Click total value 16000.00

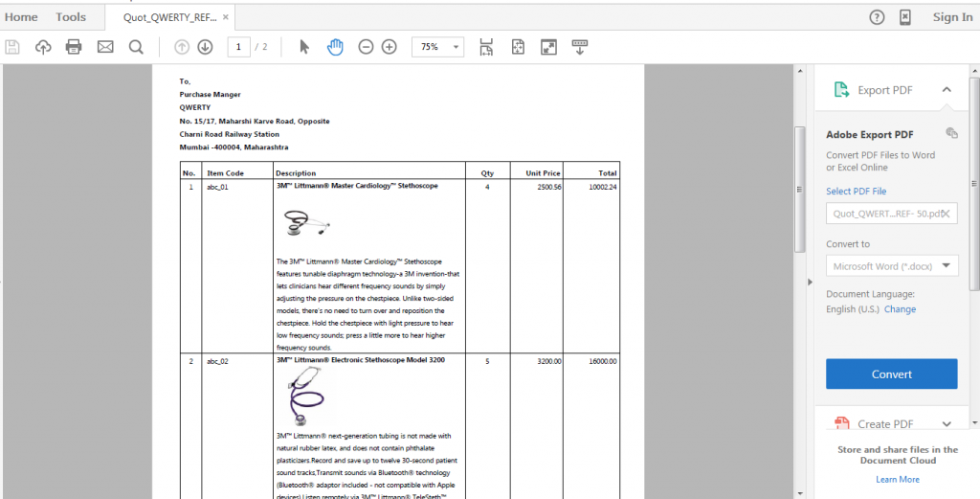pos(603,361)
